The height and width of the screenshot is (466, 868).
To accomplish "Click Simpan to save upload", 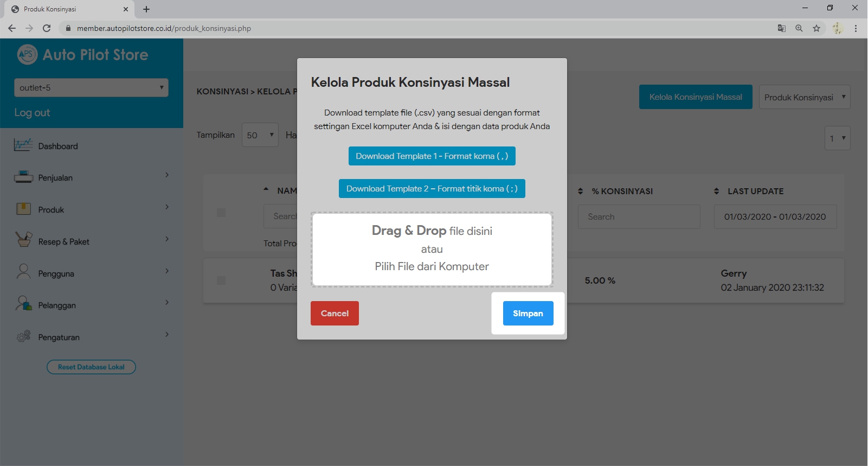I will [x=528, y=314].
